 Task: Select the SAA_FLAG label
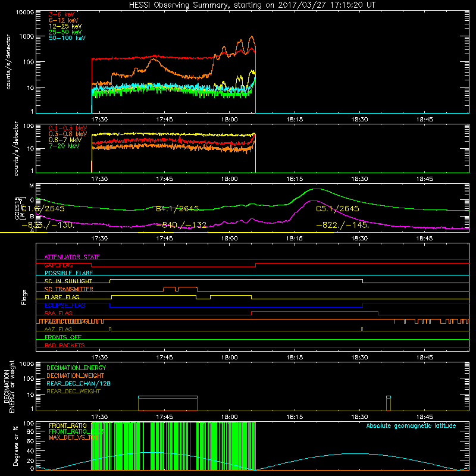click(58, 313)
